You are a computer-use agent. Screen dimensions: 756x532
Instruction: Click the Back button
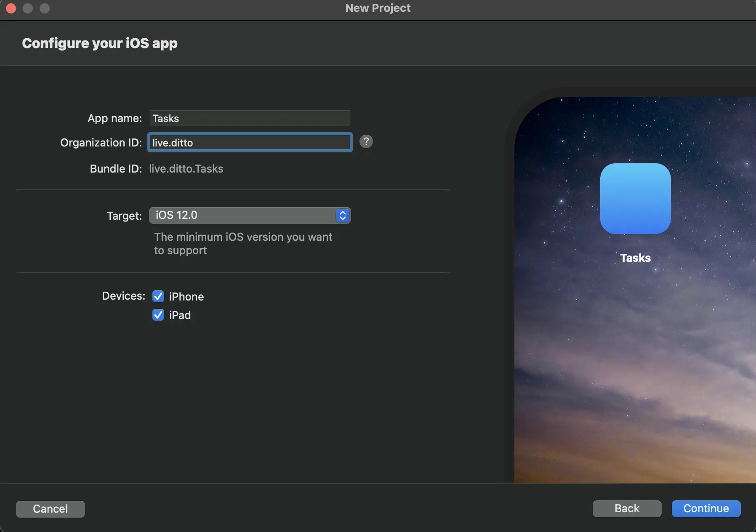coord(627,508)
